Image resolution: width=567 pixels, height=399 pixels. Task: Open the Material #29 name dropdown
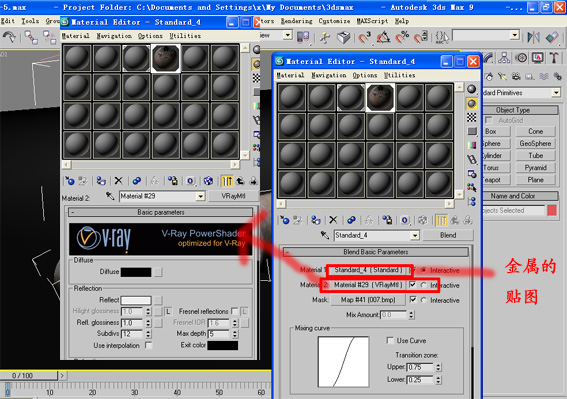(200, 196)
